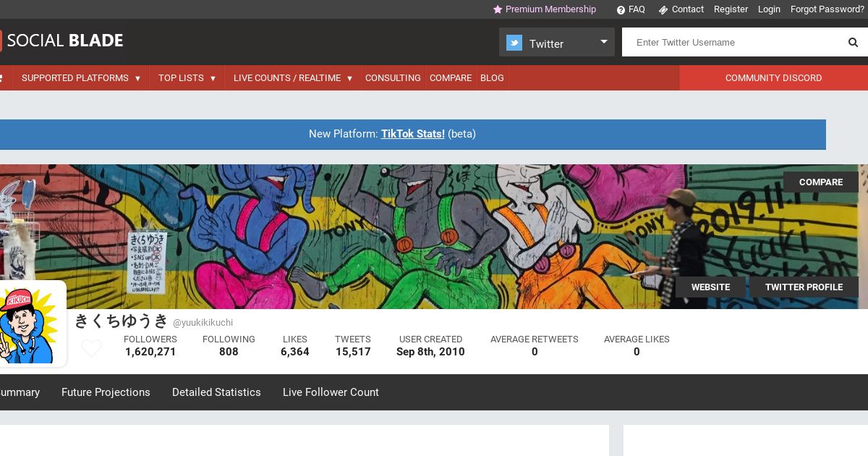
Task: Click the following count 808
Action: tap(229, 352)
